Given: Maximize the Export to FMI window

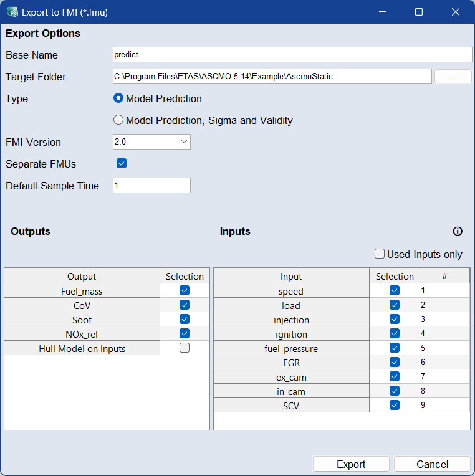Looking at the screenshot, I should [x=419, y=12].
